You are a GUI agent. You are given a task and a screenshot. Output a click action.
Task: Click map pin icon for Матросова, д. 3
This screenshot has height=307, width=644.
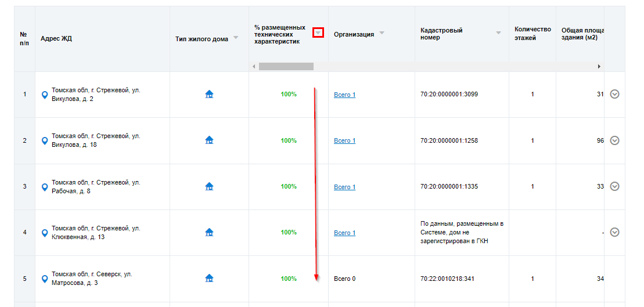pos(45,279)
